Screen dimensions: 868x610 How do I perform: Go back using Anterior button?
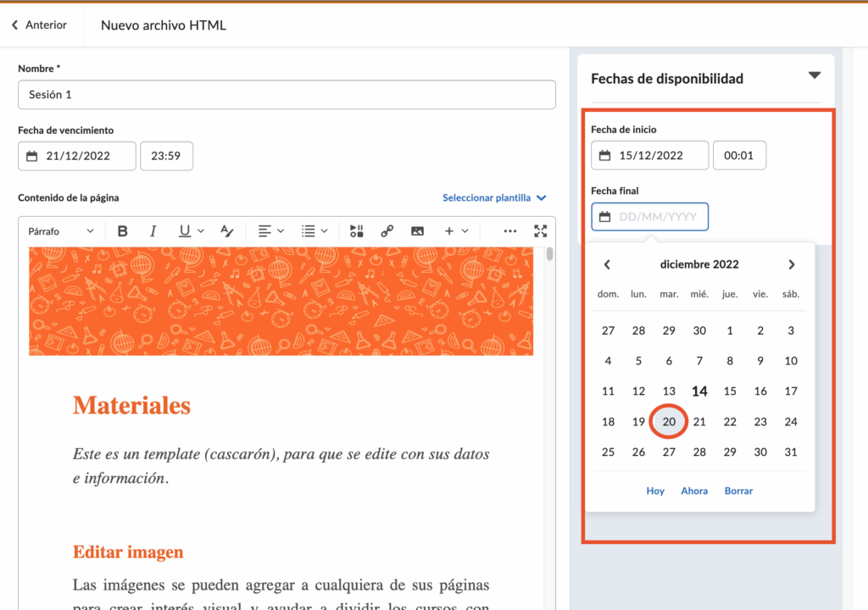pyautogui.click(x=39, y=25)
